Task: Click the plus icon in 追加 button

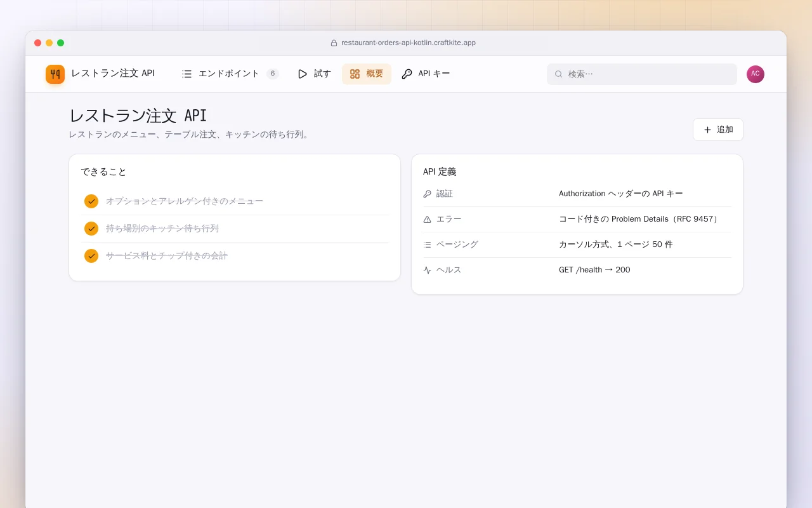Action: pyautogui.click(x=707, y=130)
